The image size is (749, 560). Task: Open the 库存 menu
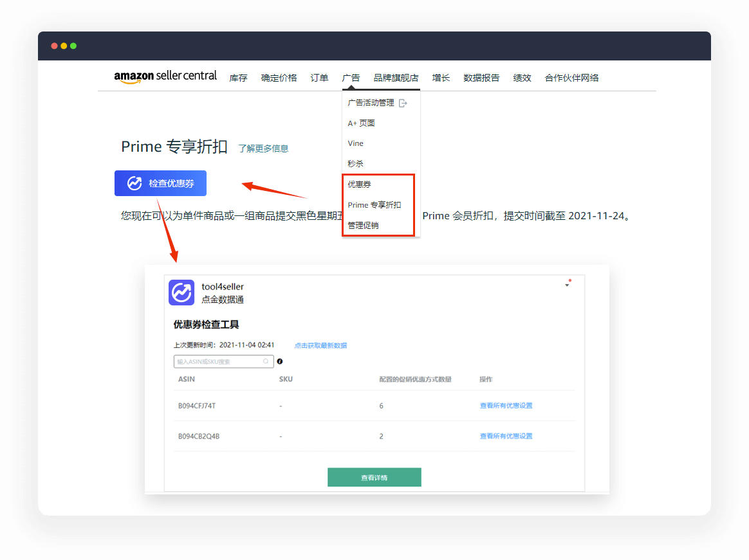[238, 78]
